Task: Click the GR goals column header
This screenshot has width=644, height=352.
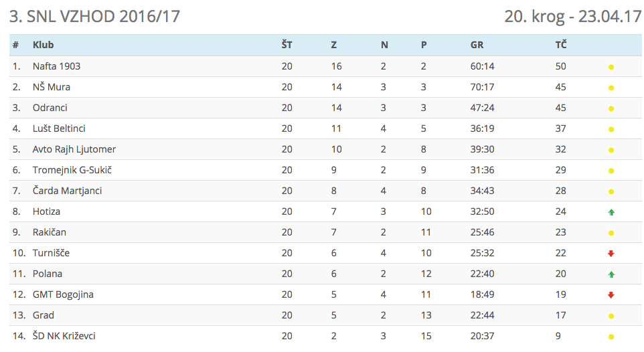Action: point(477,45)
